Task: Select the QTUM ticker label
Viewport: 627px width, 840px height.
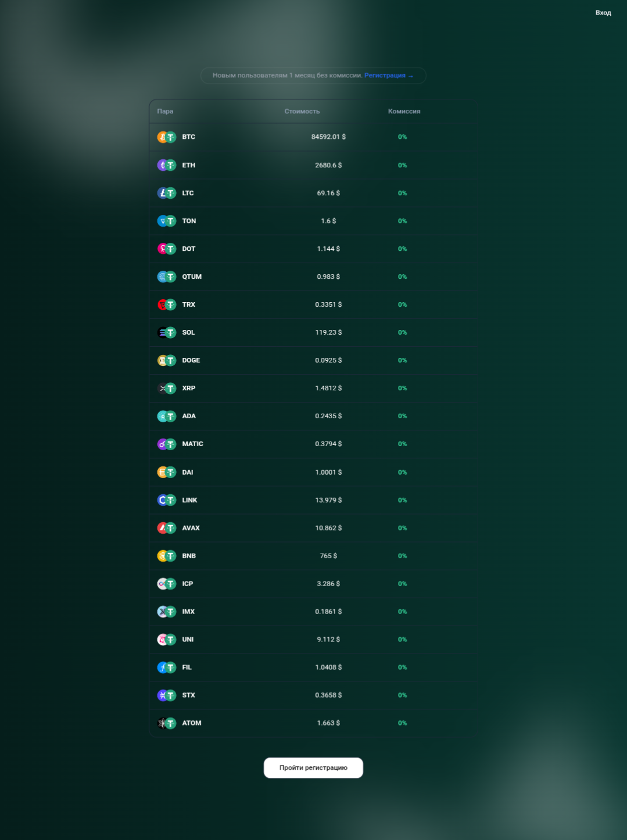Action: tap(192, 277)
